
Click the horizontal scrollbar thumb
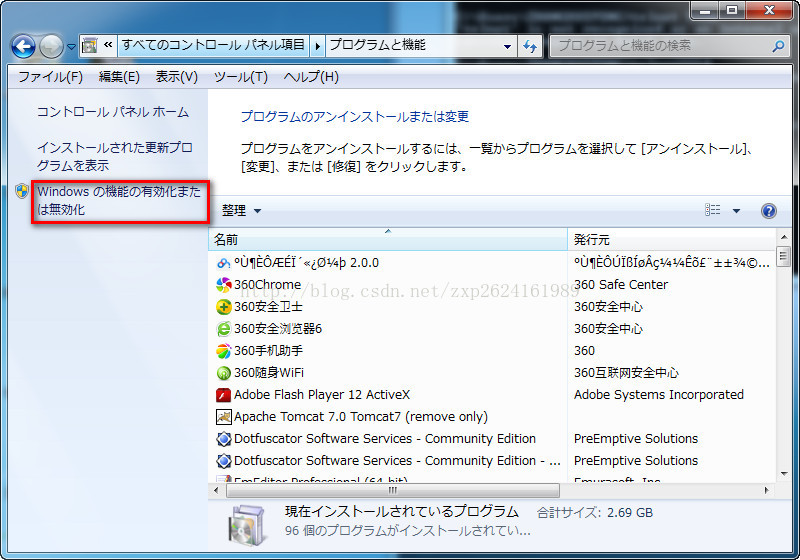pyautogui.click(x=392, y=491)
